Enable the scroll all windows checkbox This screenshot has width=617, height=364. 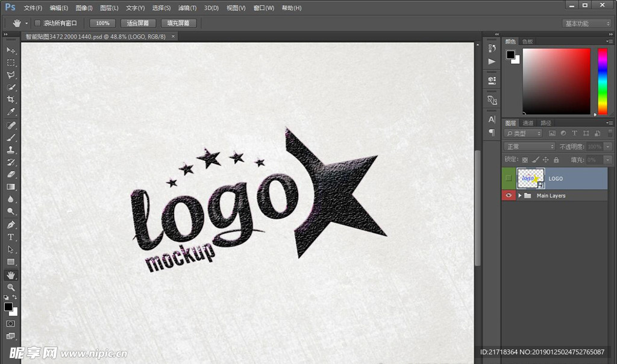[37, 23]
